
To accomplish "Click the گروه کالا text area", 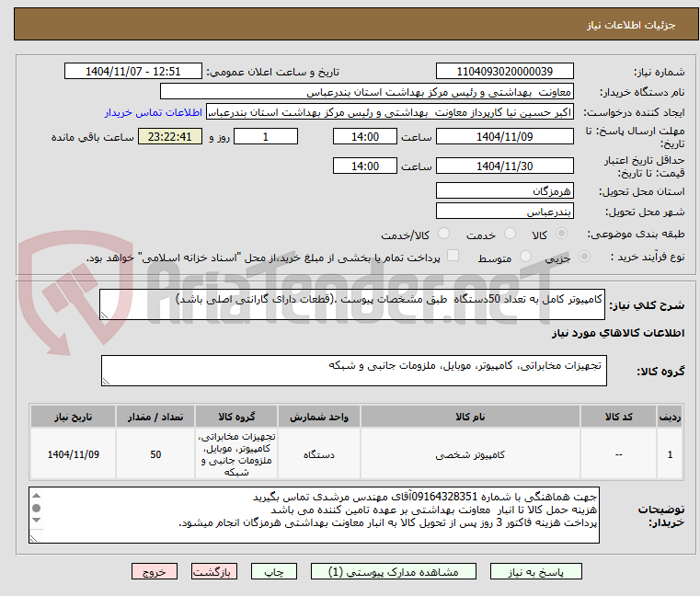I will pos(354,371).
